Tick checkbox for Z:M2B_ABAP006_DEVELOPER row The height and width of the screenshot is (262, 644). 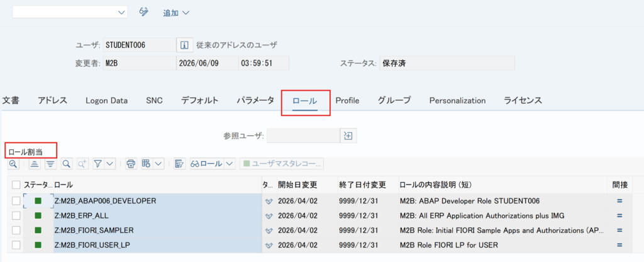(x=16, y=201)
